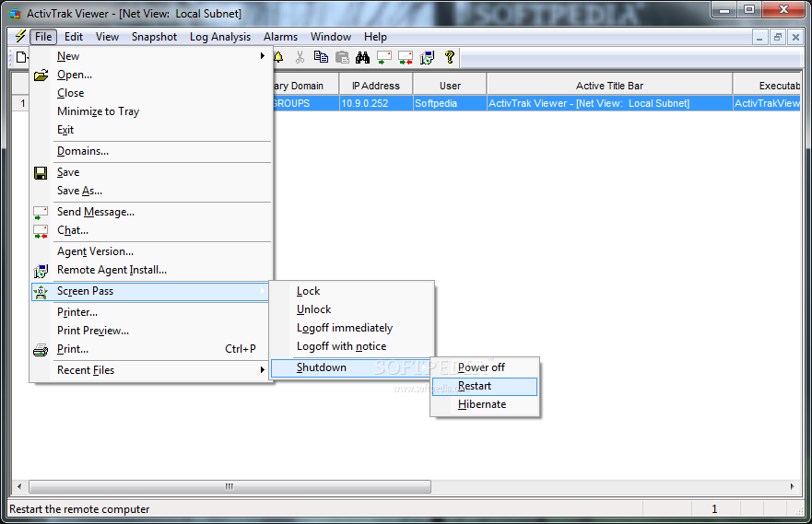Screen dimensions: 812x524
Task: Minimize the inner Net View child window
Action: pos(759,37)
